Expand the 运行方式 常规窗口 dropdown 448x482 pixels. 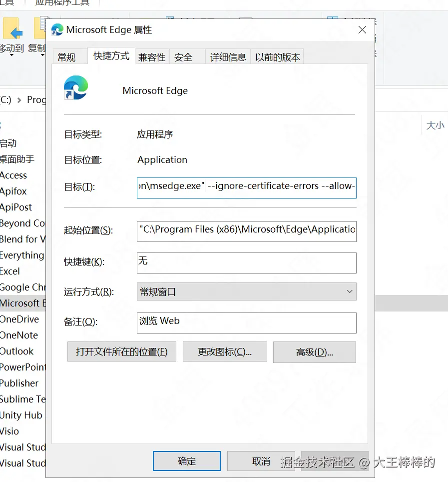[x=247, y=291]
